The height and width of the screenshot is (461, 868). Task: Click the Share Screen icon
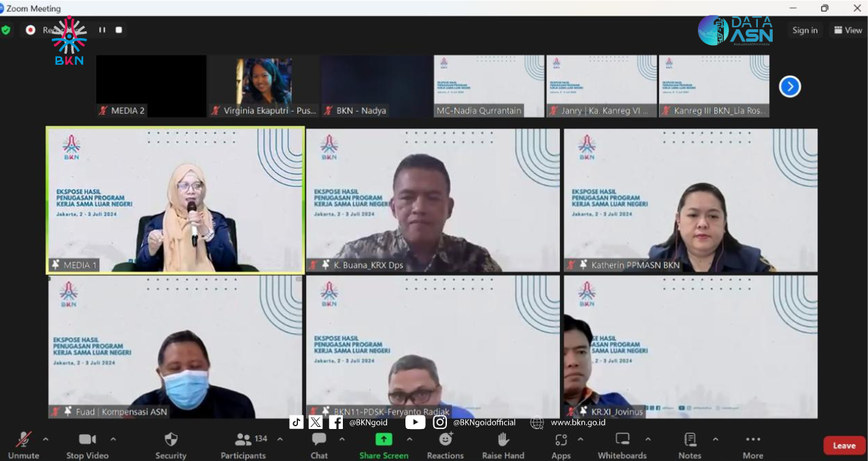click(384, 440)
